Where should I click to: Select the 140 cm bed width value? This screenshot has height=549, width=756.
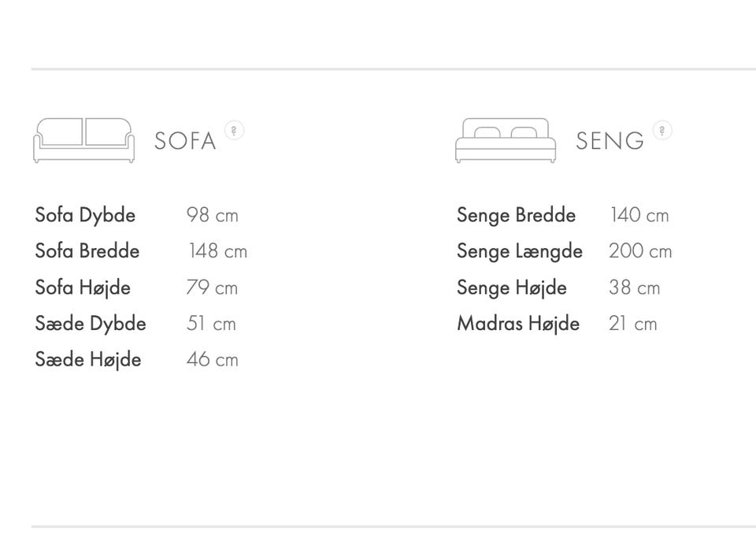(x=639, y=215)
